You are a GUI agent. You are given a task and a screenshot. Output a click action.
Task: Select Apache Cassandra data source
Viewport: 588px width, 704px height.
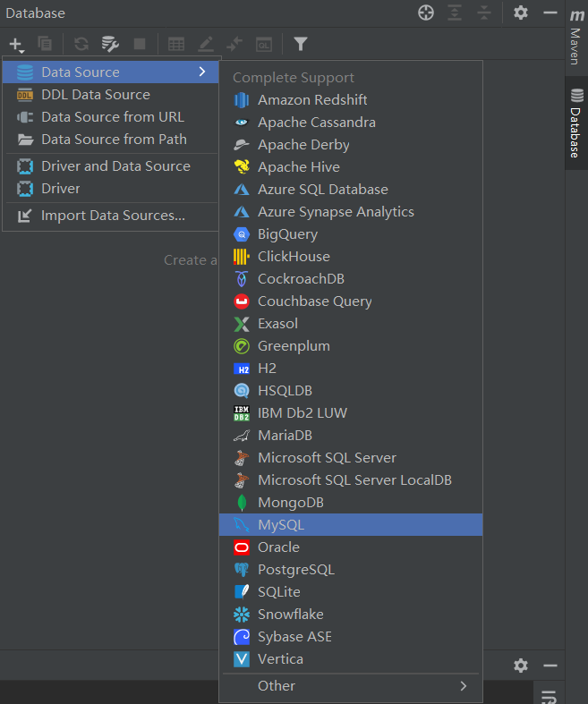pyautogui.click(x=351, y=123)
